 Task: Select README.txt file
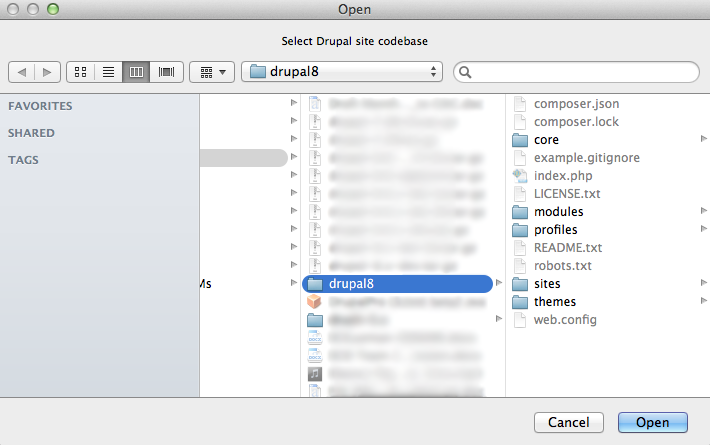568,248
